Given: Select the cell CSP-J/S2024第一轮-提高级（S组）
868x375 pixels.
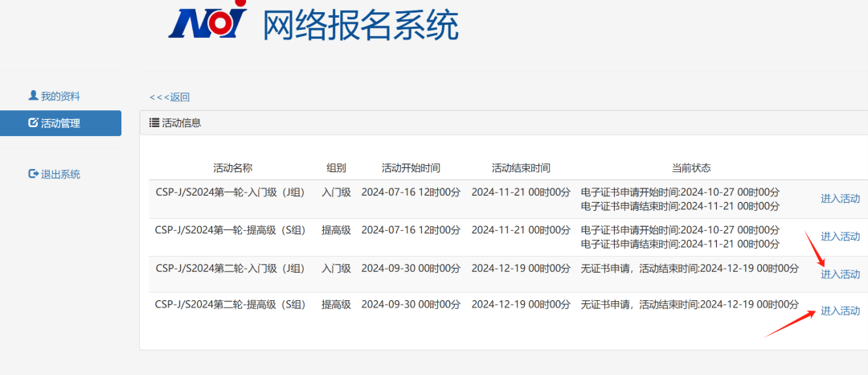Looking at the screenshot, I should click(231, 230).
